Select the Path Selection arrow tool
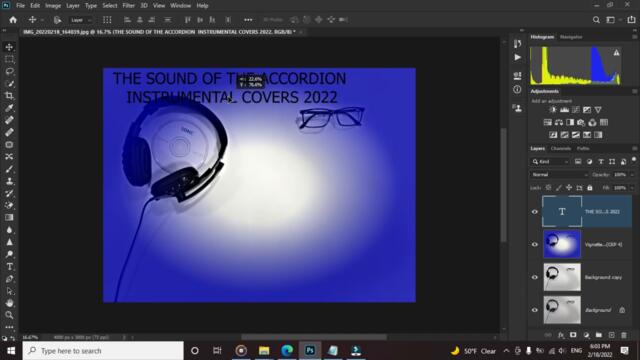Screen dimensions: 640x360 9,291
